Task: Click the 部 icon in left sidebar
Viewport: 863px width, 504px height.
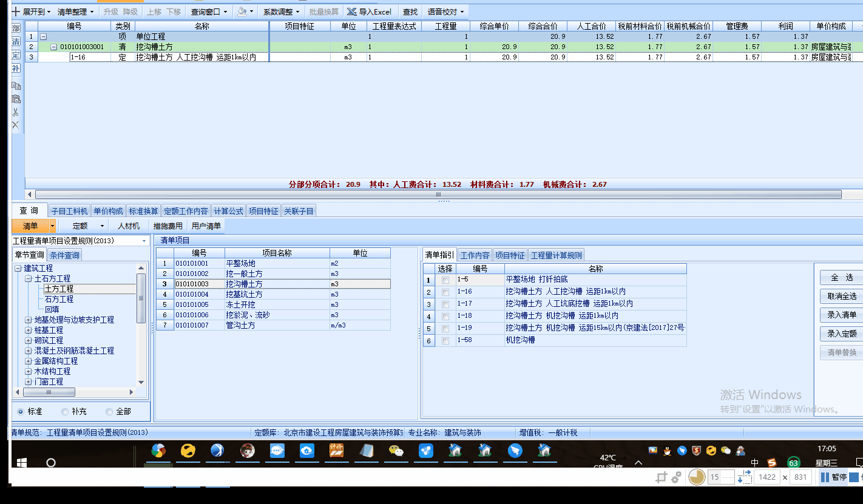Action: (x=16, y=29)
